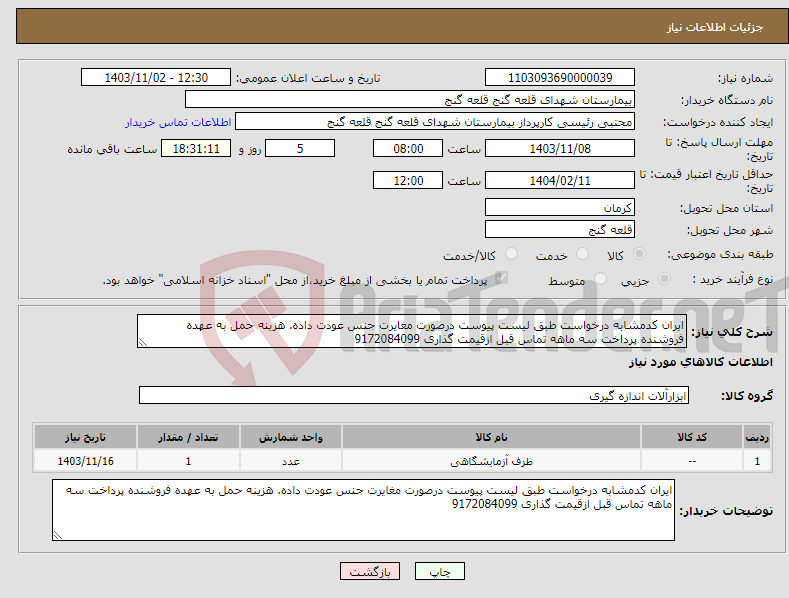Image resolution: width=789 pixels, height=598 pixels.
Task: Select the کالا radio button
Action: click(640, 254)
